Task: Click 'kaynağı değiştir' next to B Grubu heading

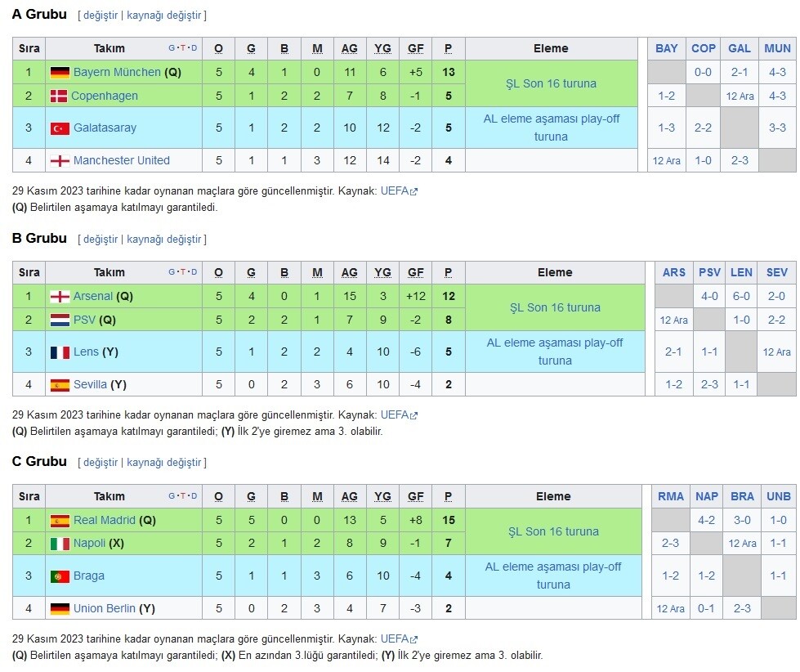Action: coord(164,240)
